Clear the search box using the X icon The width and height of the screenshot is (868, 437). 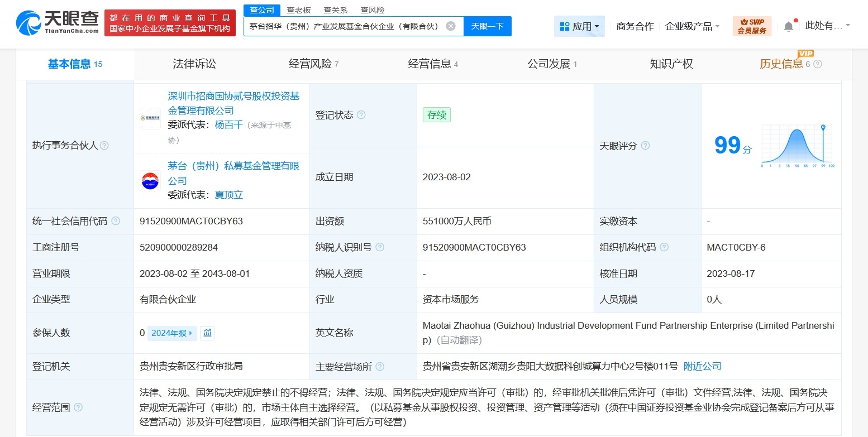coord(451,26)
